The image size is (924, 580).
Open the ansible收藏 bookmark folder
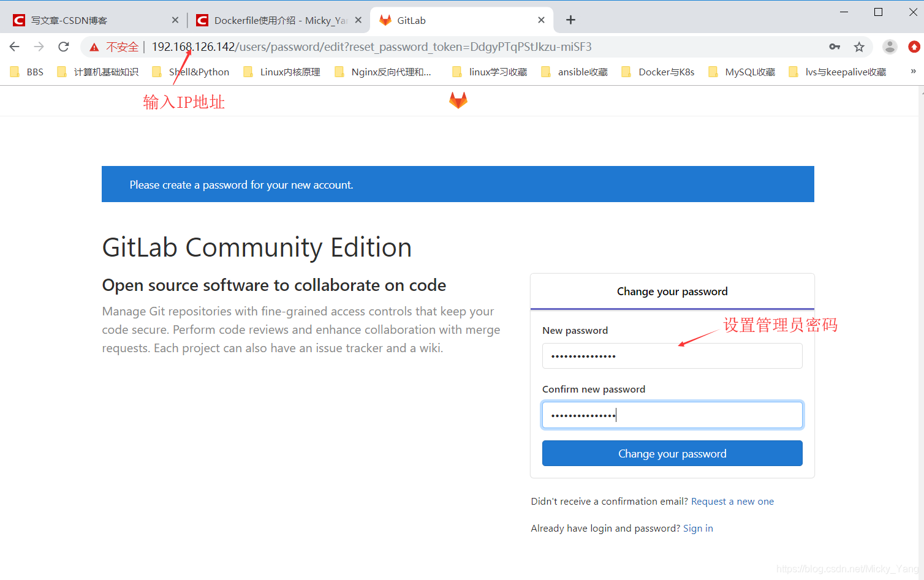pyautogui.click(x=574, y=72)
